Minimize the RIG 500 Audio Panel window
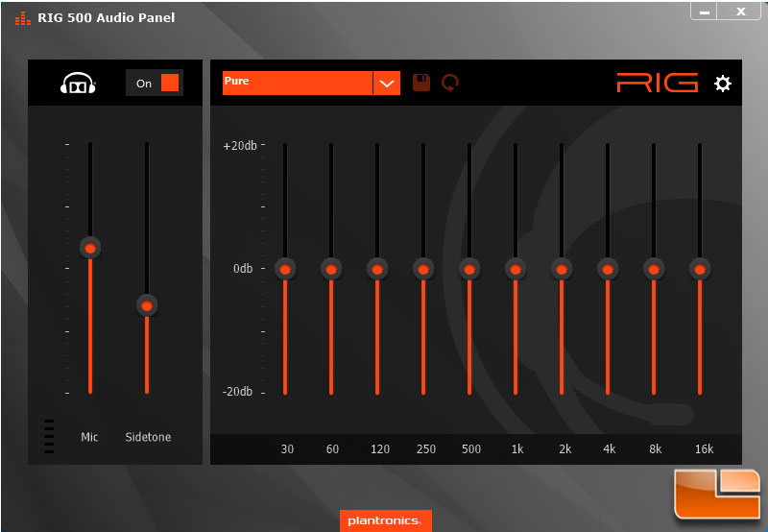The image size is (768, 532). (705, 11)
